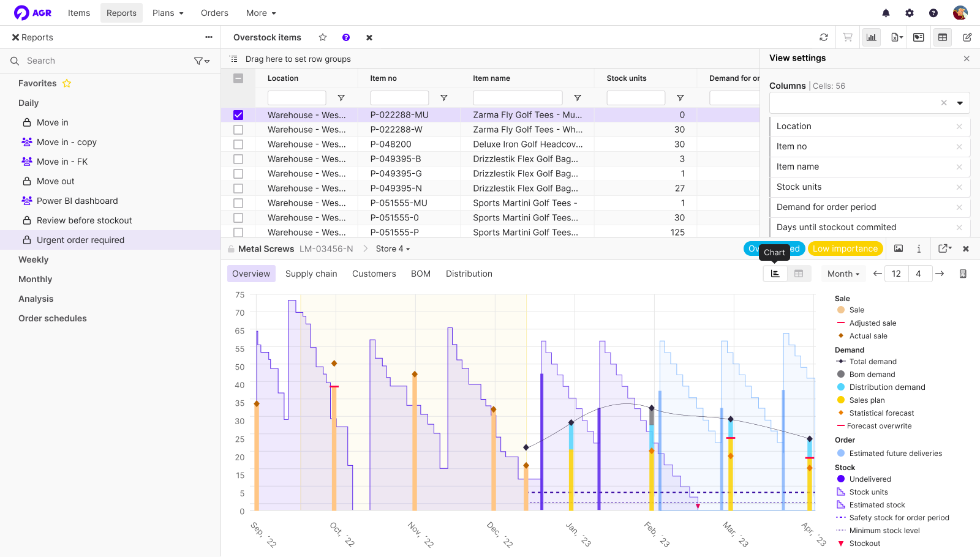Tick the checkbox for P-048200 row
The width and height of the screenshot is (980, 557).
click(238, 144)
